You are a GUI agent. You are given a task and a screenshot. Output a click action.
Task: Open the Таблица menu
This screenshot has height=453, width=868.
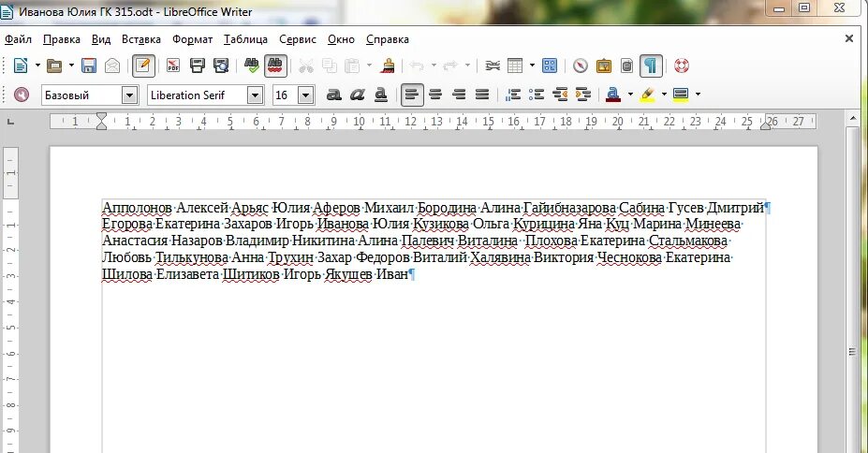pyautogui.click(x=245, y=39)
